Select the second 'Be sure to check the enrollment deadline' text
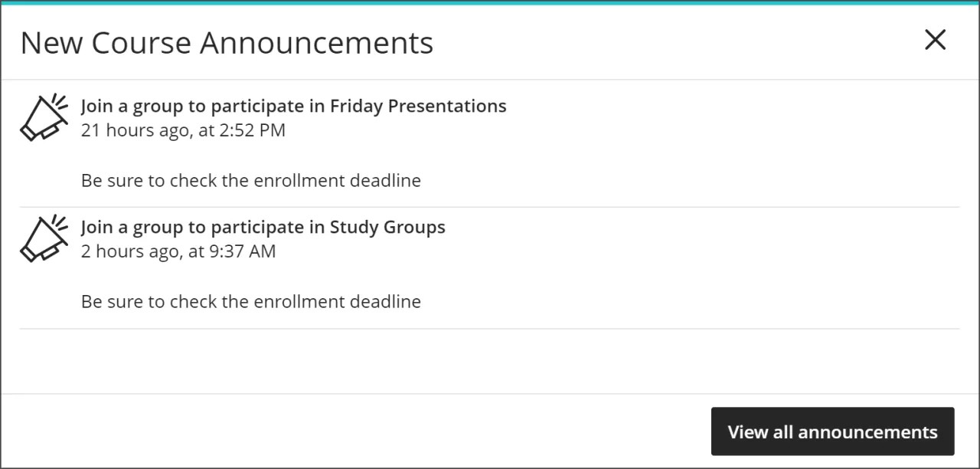This screenshot has width=980, height=469. [251, 301]
